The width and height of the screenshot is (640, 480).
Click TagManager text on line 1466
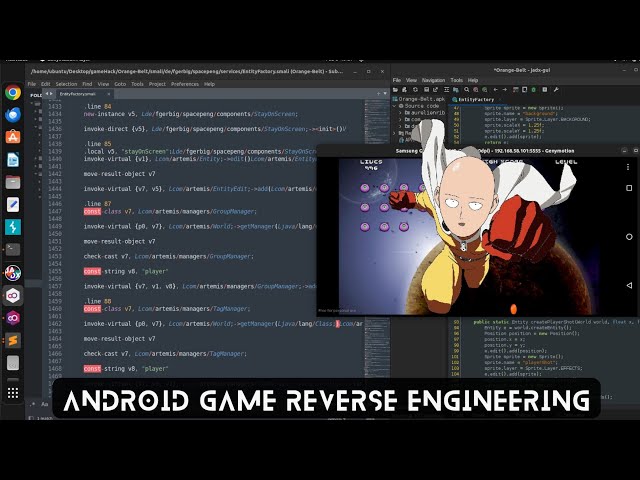[227, 354]
